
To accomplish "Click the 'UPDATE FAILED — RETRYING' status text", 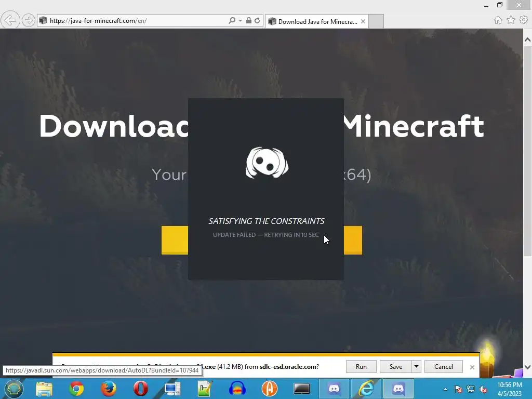I will [x=265, y=235].
